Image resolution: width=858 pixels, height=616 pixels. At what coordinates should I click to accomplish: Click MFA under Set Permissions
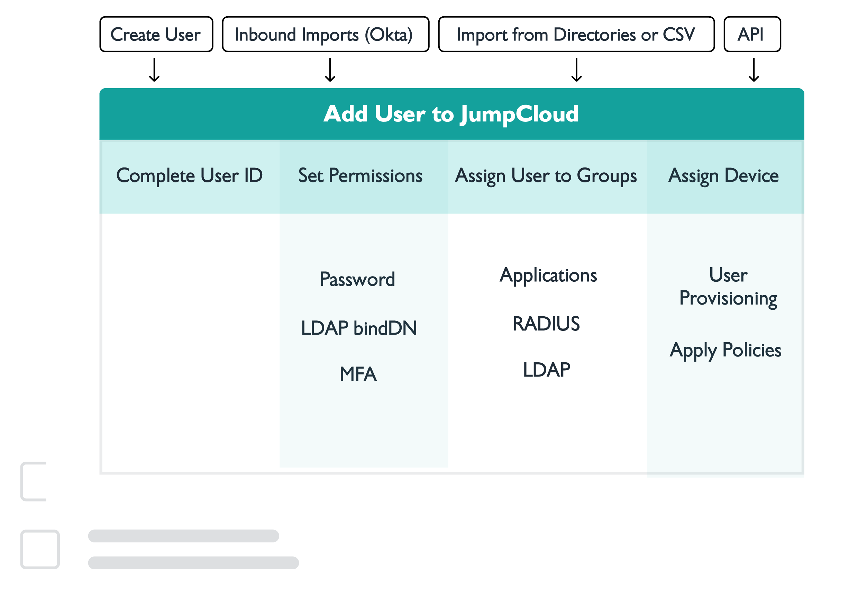pyautogui.click(x=358, y=374)
